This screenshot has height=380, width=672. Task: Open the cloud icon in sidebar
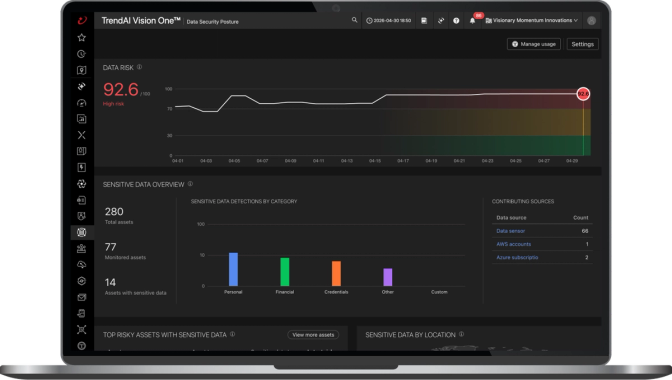tap(81, 265)
